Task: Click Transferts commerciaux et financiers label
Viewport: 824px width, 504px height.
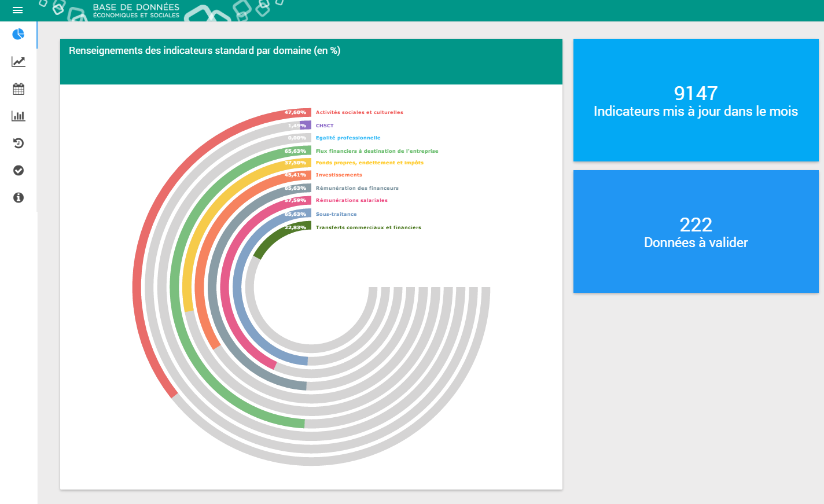Action: point(368,227)
